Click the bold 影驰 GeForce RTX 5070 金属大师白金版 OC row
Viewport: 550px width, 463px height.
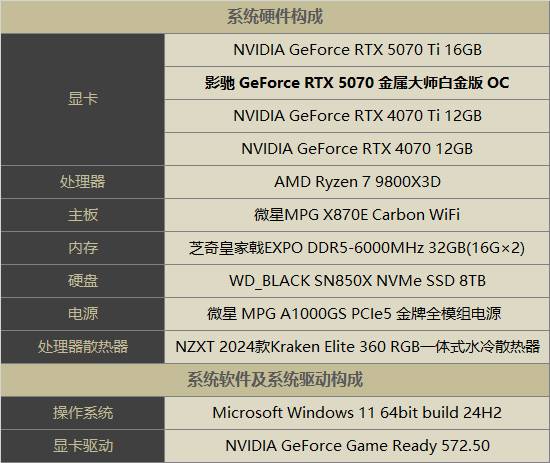pos(357,83)
